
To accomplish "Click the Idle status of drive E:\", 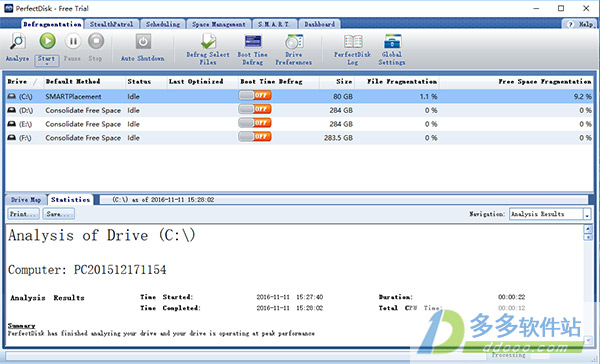I will 134,124.
